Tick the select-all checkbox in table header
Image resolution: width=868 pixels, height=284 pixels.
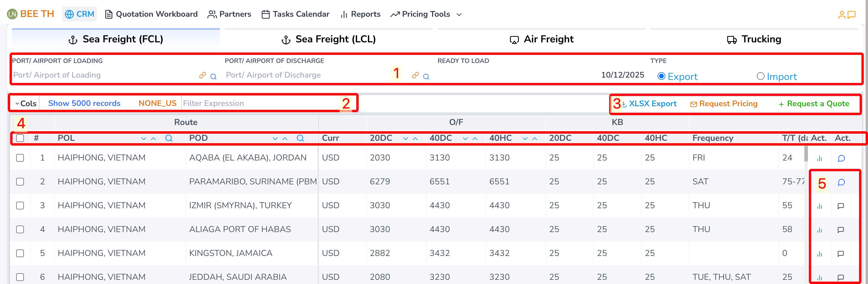point(20,138)
